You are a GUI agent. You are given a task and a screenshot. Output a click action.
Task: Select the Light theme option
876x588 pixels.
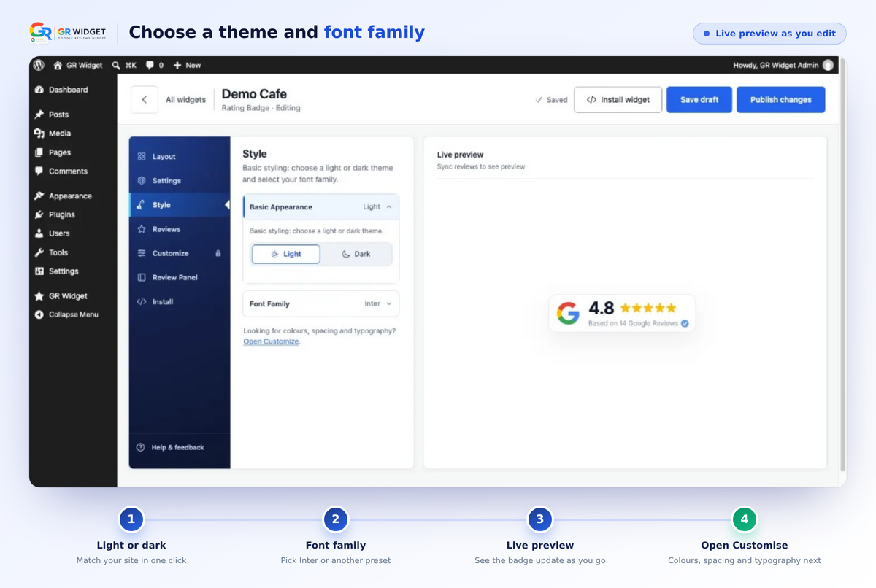point(285,254)
